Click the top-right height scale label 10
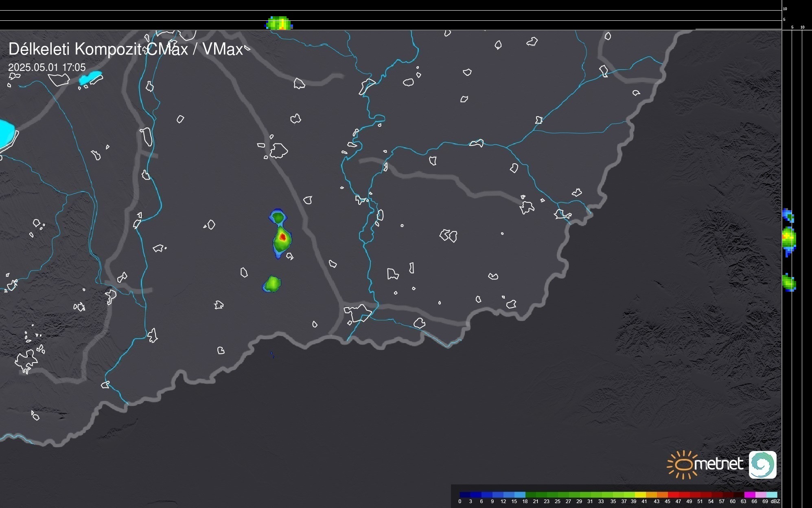 (x=785, y=9)
